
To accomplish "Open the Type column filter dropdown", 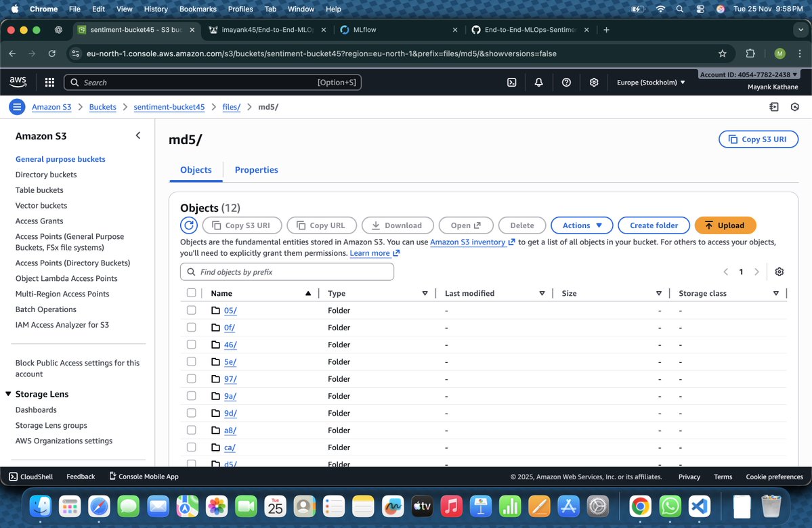I will (x=425, y=292).
